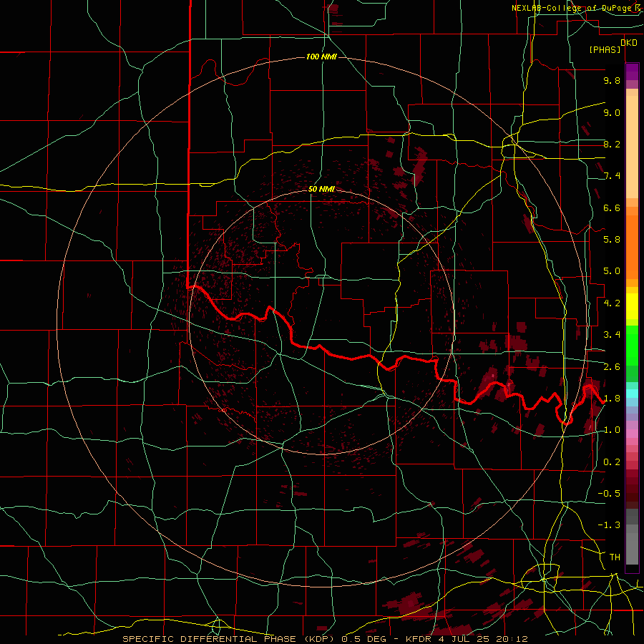Image resolution: width=644 pixels, height=644 pixels.
Task: Click the 8.2 value on the color scale
Action: 612,144
